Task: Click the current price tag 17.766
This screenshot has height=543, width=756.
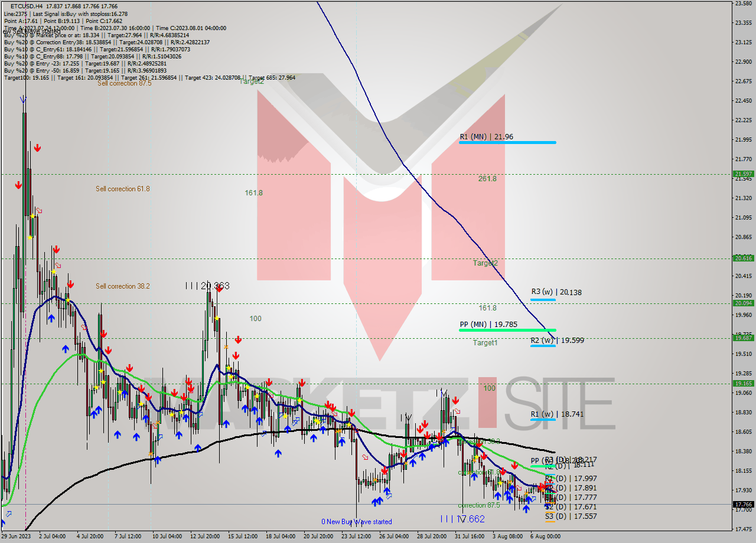Action: tap(744, 504)
